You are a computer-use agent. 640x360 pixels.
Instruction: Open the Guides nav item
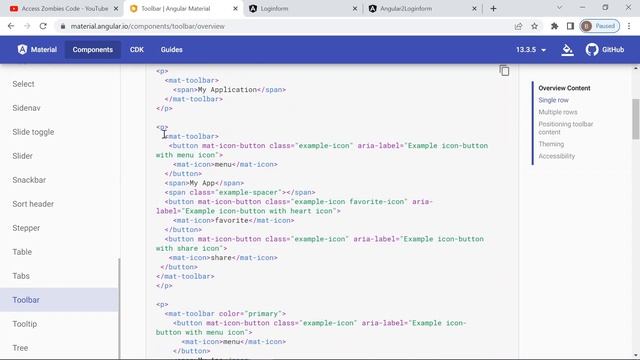click(x=171, y=50)
